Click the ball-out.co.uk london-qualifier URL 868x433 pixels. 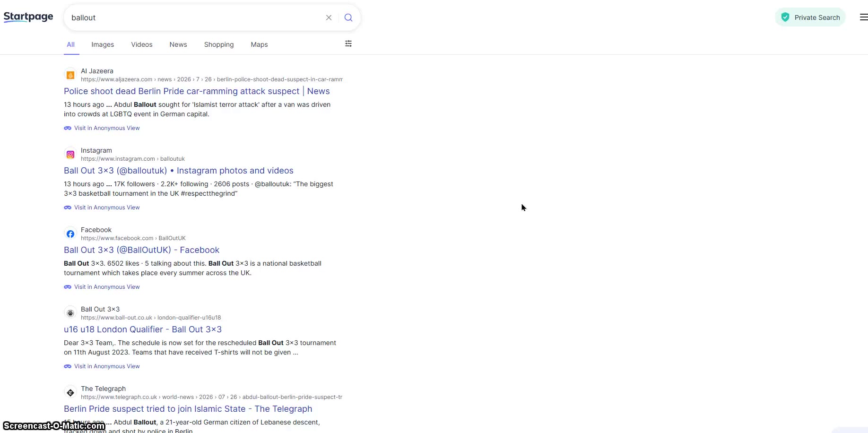151,318
